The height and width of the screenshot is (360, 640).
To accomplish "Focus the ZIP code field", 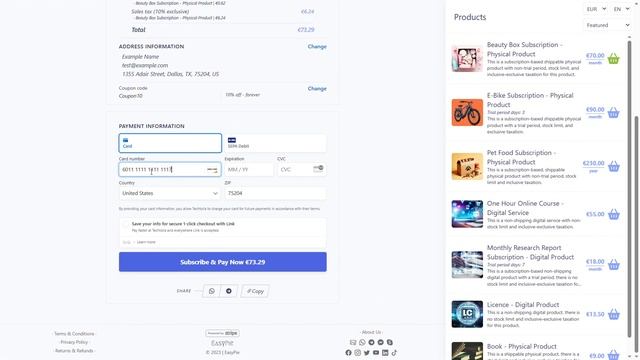I will pyautogui.click(x=276, y=193).
